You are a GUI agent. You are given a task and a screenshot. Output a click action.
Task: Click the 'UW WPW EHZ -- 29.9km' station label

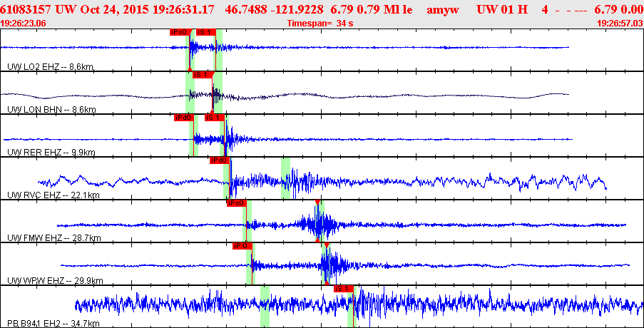pyautogui.click(x=55, y=281)
